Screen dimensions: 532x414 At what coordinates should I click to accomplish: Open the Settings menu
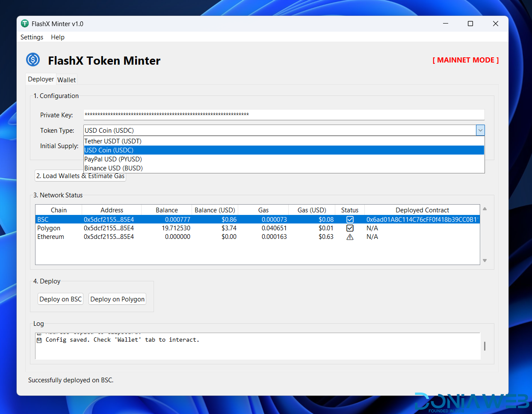click(x=32, y=37)
